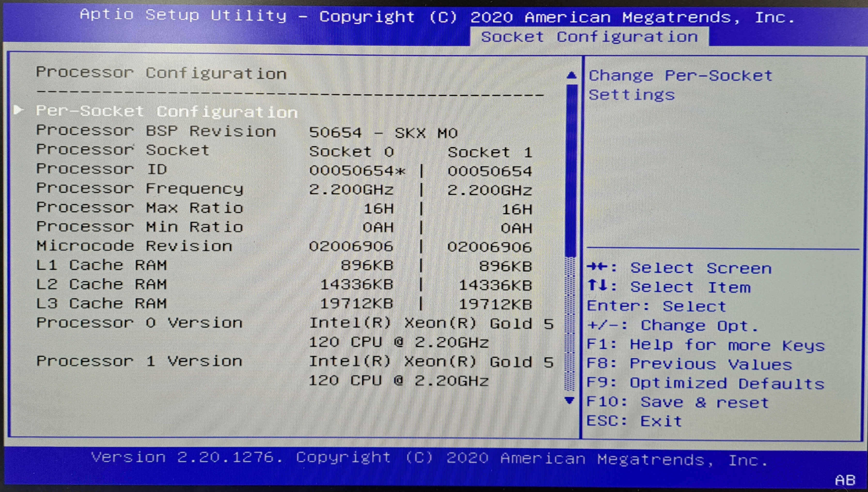The width and height of the screenshot is (868, 492).
Task: Click the Socket 1 column header
Action: (x=490, y=152)
